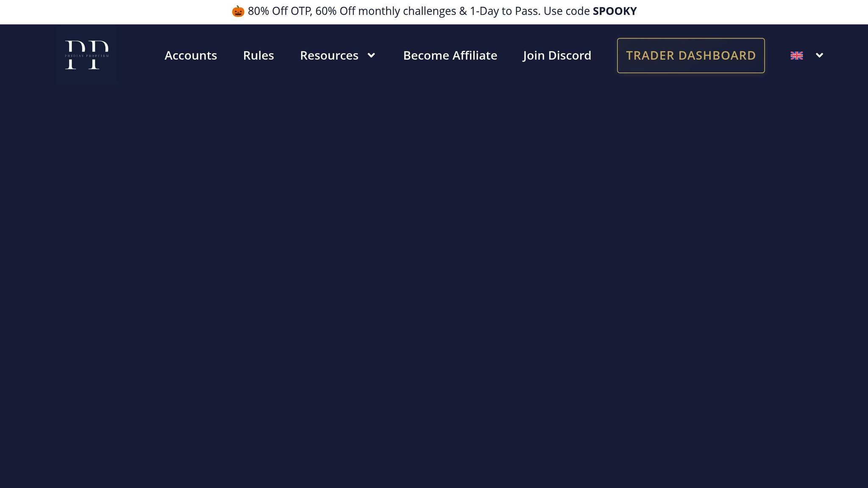Click the SPOOKY promo code text

click(615, 11)
